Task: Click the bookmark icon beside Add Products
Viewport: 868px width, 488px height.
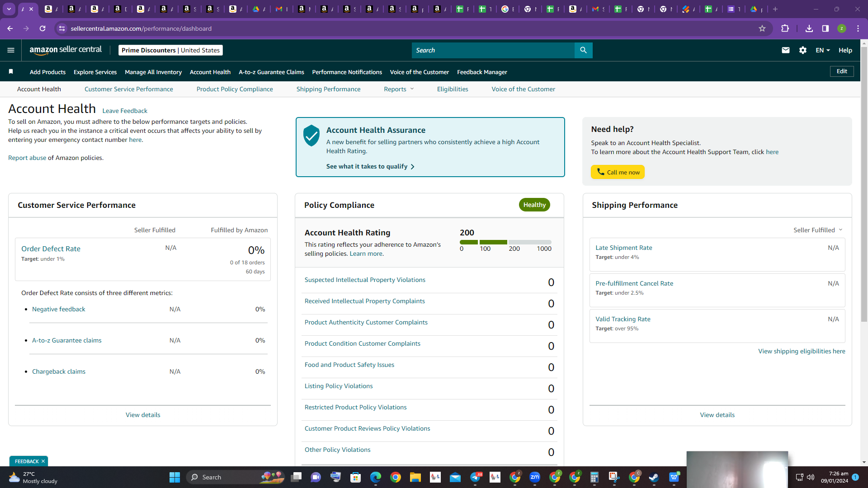Action: [x=11, y=71]
